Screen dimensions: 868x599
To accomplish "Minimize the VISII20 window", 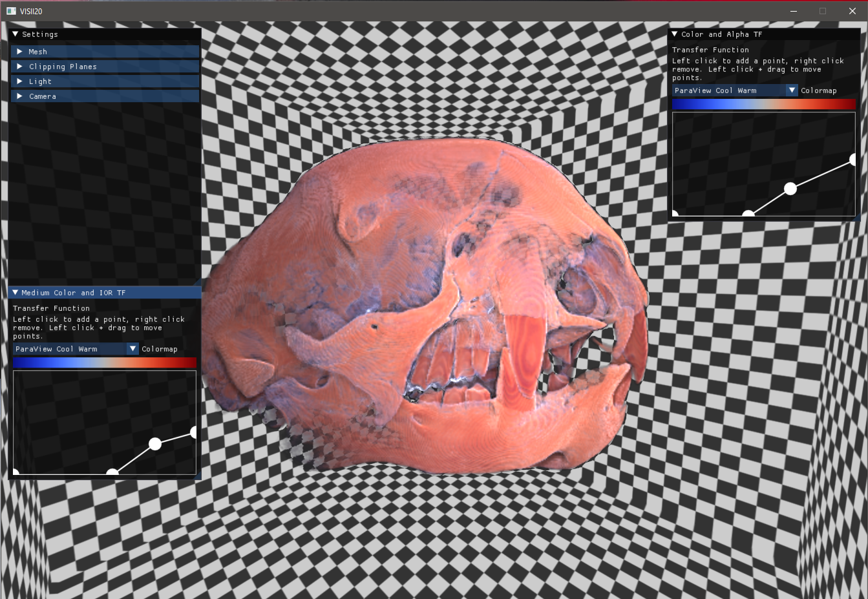I will pos(794,11).
